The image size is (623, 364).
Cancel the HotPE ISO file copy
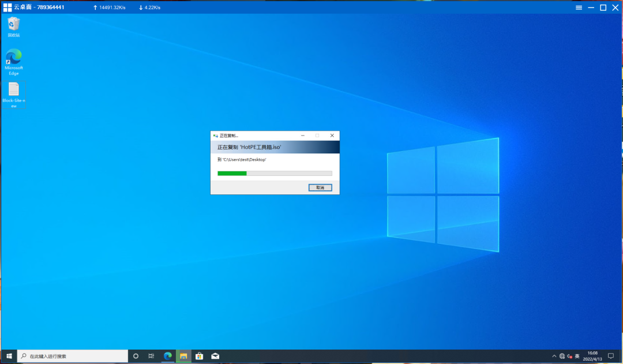point(320,187)
